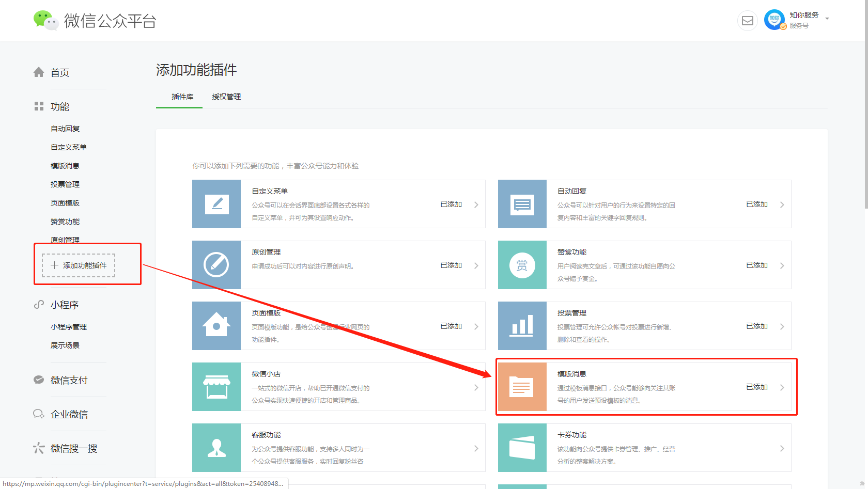The image size is (868, 489).
Task: Click the 添加功能插件 button
Action: pyautogui.click(x=79, y=265)
